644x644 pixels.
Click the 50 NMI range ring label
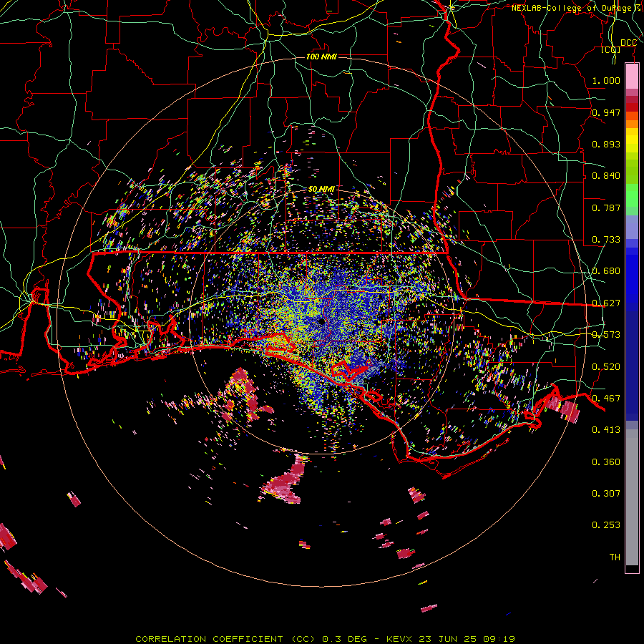click(x=321, y=189)
